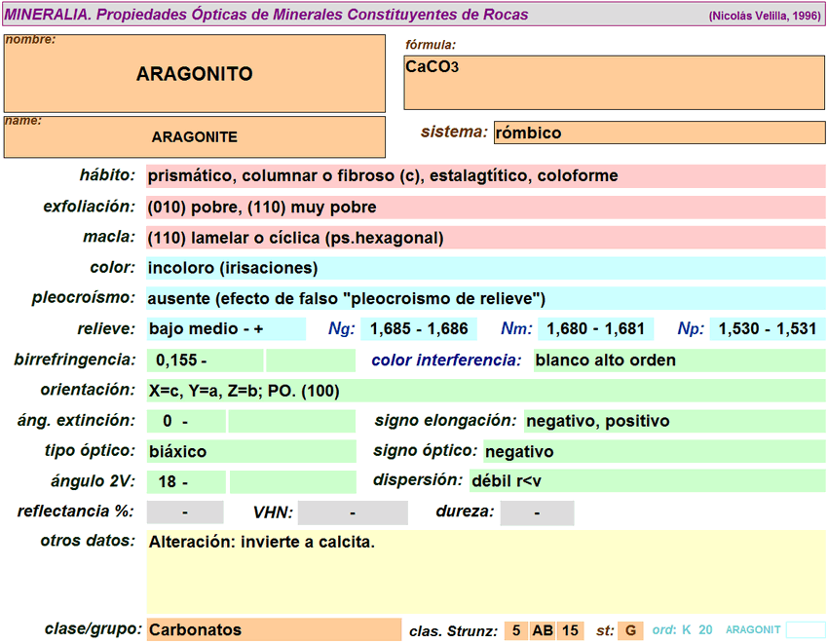This screenshot has width=828, height=644.
Task: Select the English name field ARAGONITE
Action: 195,137
